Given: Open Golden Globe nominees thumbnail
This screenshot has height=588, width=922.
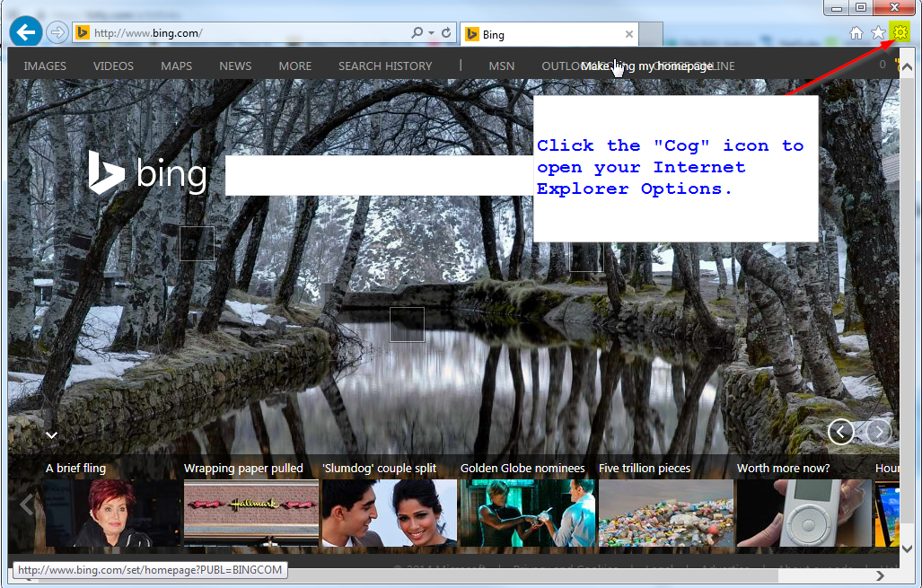Looking at the screenshot, I should tap(528, 513).
